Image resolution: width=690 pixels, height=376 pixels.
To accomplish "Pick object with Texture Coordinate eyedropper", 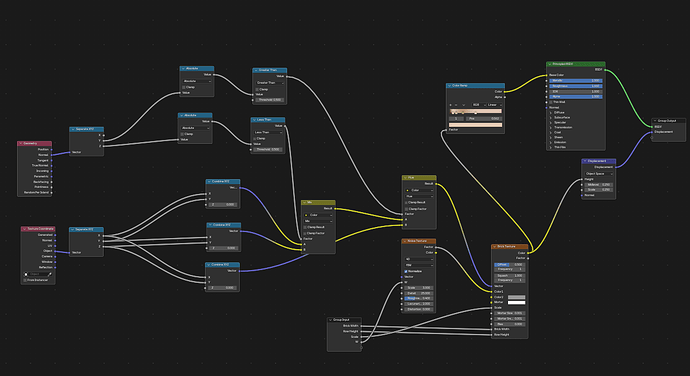I will (50, 274).
